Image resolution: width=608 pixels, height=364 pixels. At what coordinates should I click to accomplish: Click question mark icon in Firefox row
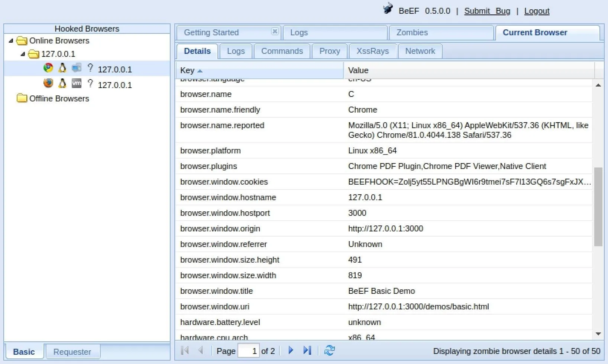point(90,83)
